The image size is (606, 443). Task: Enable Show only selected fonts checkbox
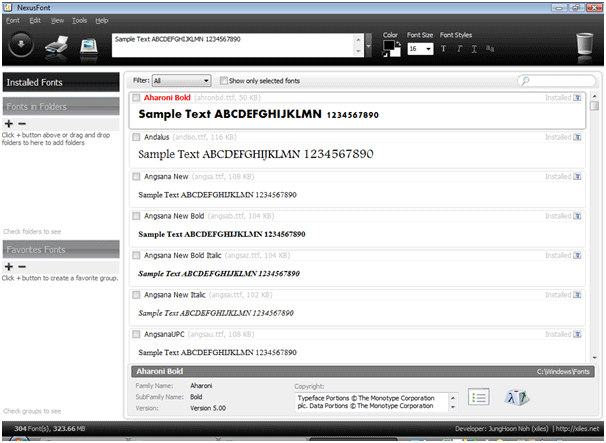coord(223,80)
